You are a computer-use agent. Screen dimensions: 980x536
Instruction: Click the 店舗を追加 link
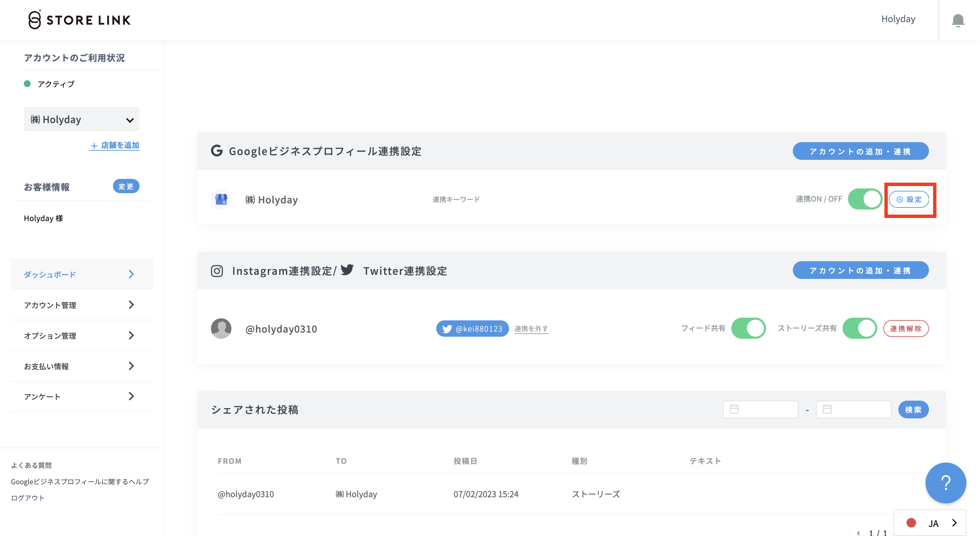point(115,145)
